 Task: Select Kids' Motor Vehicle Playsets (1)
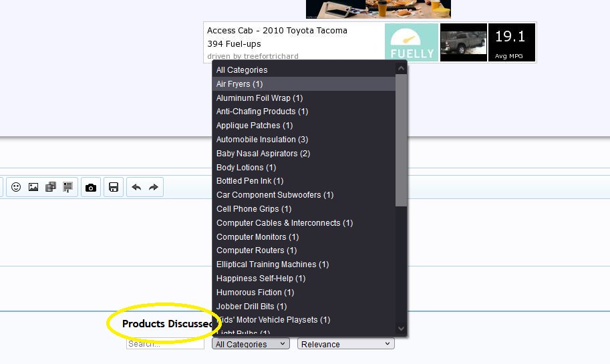304,320
